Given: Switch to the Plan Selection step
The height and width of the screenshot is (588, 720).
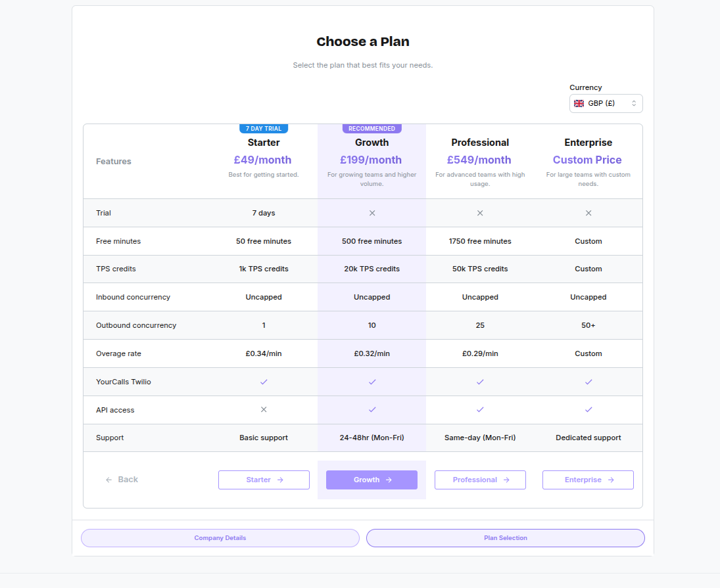Looking at the screenshot, I should pyautogui.click(x=506, y=538).
